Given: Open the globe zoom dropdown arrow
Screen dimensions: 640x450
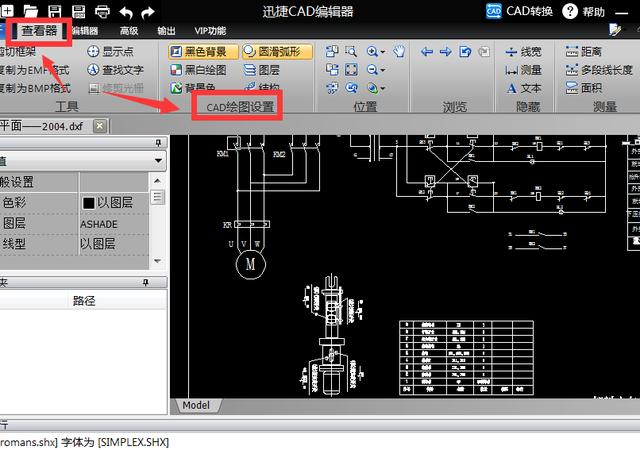Looking at the screenshot, I should (383, 88).
